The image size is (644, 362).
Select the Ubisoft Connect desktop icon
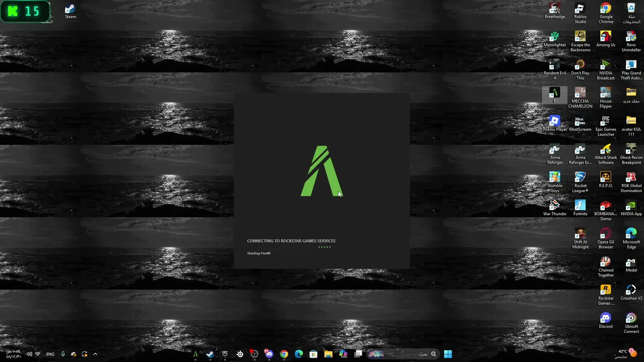click(x=631, y=323)
